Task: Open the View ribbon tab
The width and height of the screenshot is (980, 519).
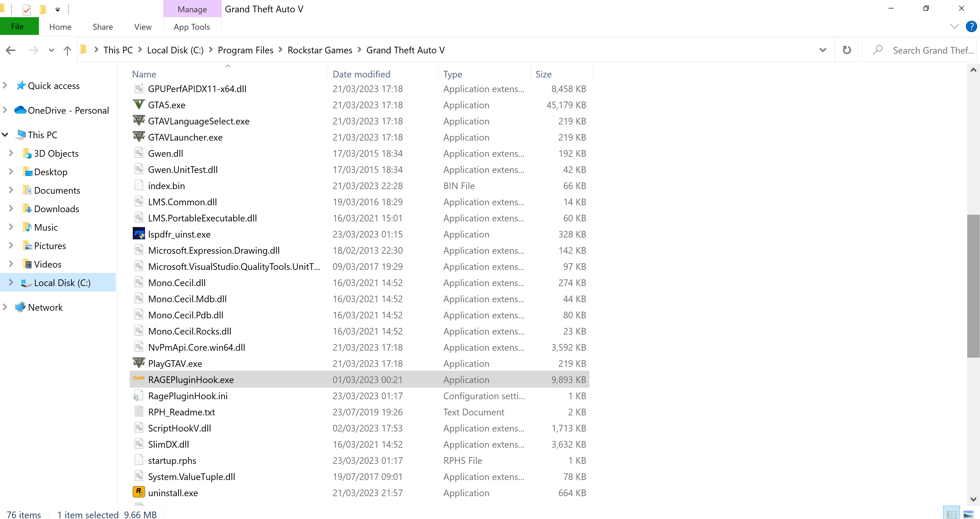Action: 143,27
